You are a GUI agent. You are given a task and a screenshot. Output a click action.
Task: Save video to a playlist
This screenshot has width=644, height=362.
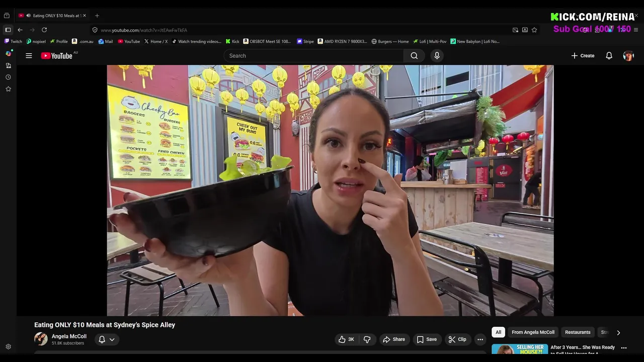[x=426, y=339]
